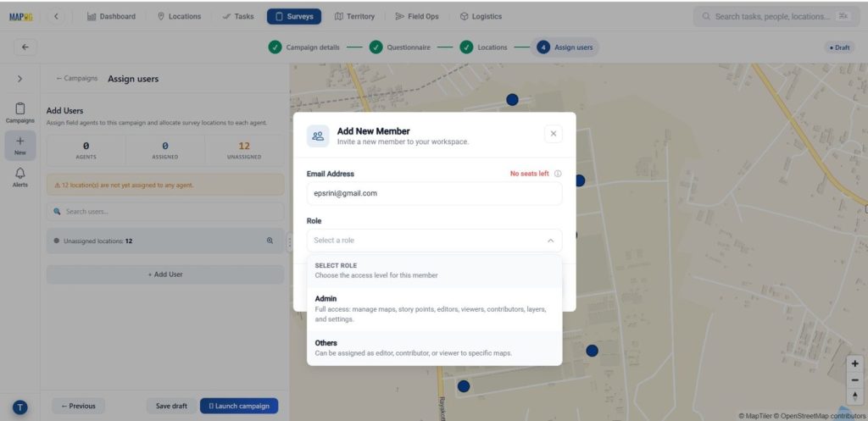
Task: Click the topmost blue map marker
Action: [512, 100]
